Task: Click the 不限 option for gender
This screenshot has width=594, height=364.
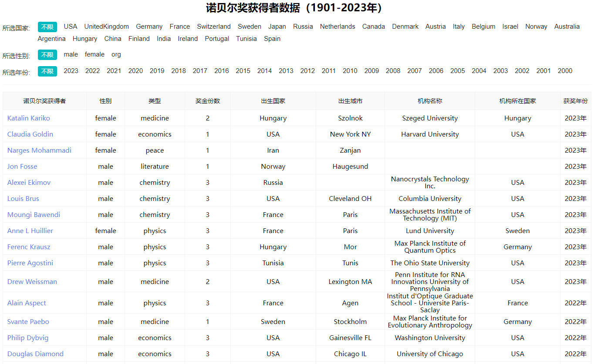Action: pyautogui.click(x=47, y=55)
